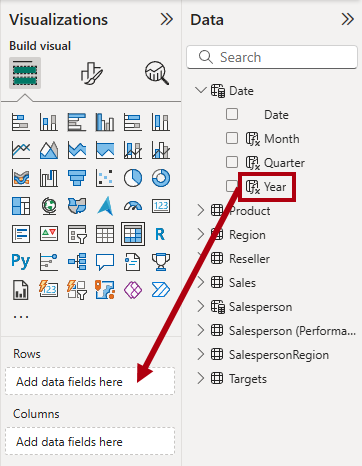This screenshot has width=362, height=466.
Task: Open the Format visual tab
Action: click(x=91, y=73)
